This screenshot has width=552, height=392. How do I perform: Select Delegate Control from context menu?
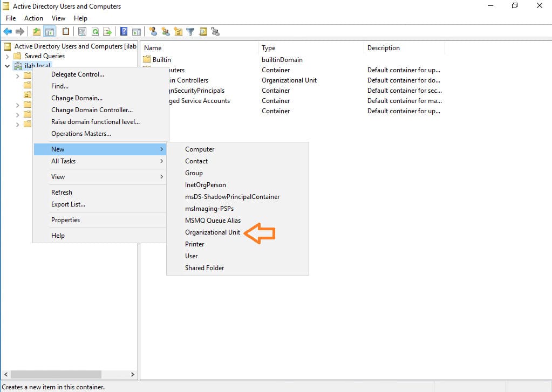78,74
